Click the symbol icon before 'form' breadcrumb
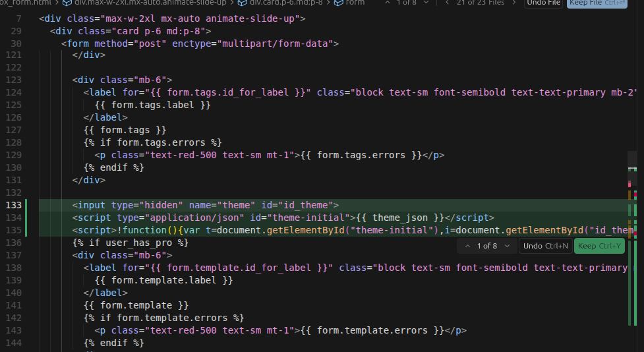644x352 pixels. tap(339, 3)
